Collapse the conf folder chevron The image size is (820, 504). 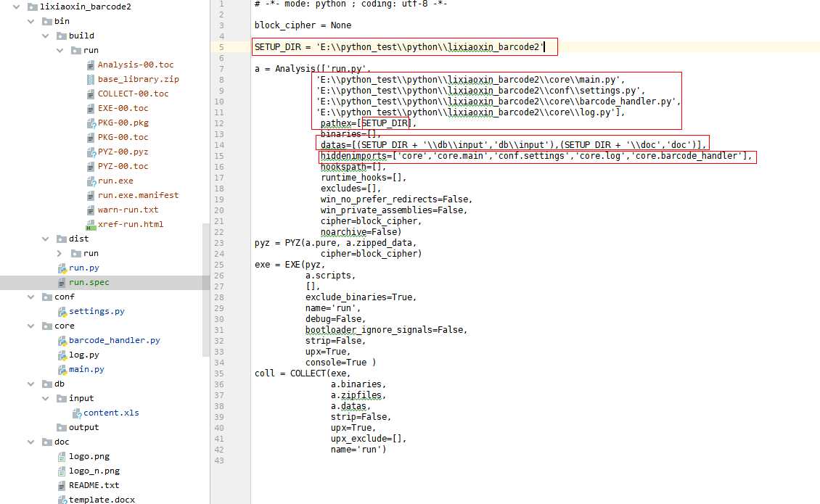pyautogui.click(x=31, y=297)
